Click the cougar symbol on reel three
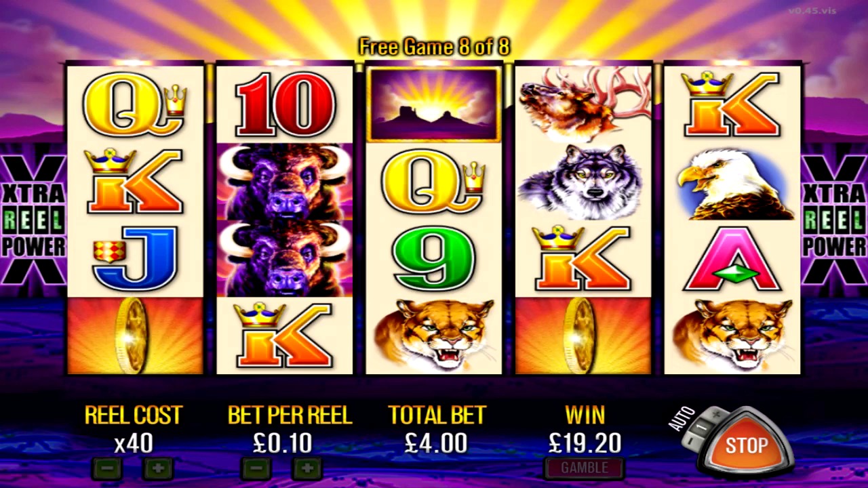868x488 pixels. (x=434, y=335)
